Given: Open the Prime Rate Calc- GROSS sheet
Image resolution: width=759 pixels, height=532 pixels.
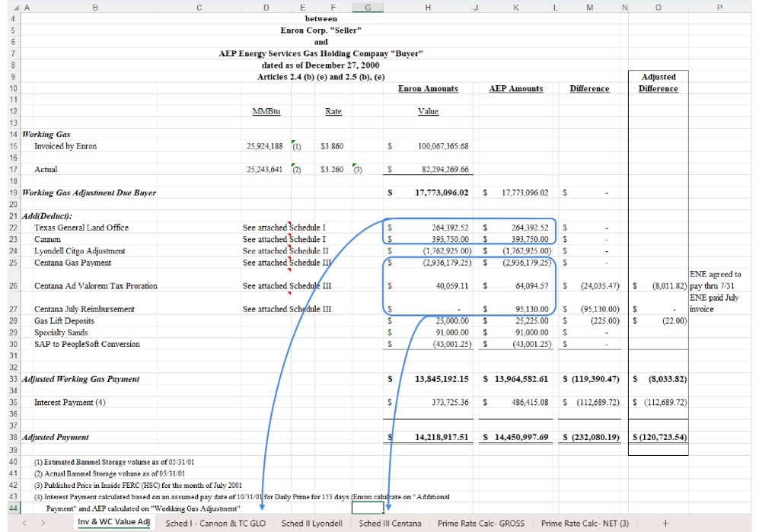Looking at the screenshot, I should pos(481,523).
